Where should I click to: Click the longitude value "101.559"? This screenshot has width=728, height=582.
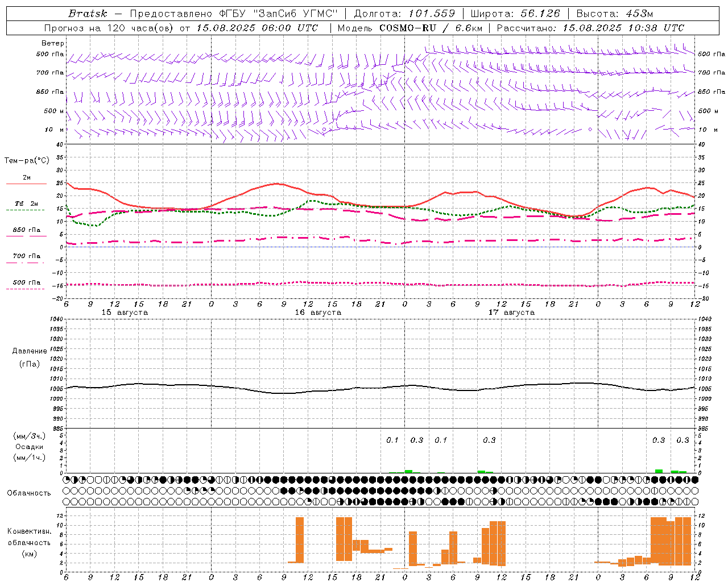point(432,14)
